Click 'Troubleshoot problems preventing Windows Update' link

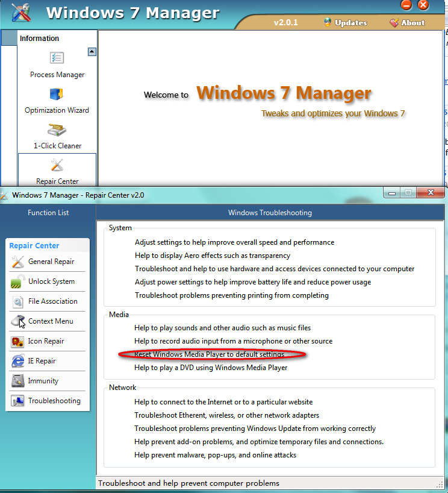click(255, 429)
